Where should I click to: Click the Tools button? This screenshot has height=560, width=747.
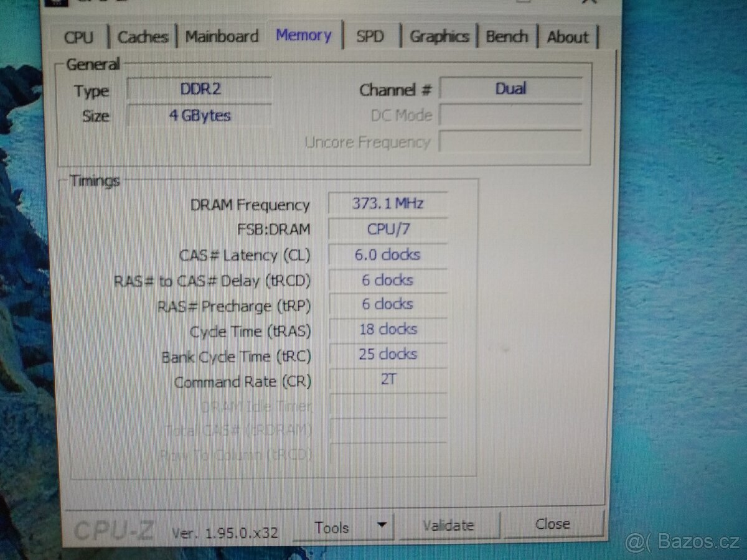(332, 528)
